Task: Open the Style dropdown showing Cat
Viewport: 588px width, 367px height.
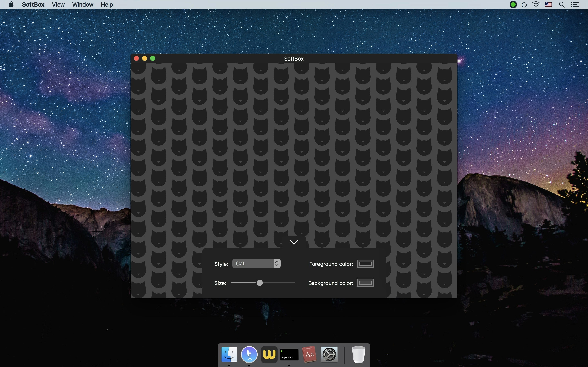Action: (x=256, y=264)
